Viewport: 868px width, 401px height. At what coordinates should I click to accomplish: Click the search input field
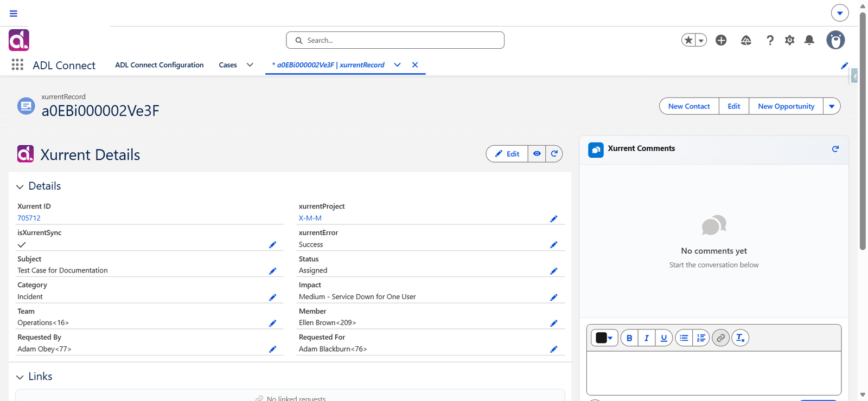[395, 40]
